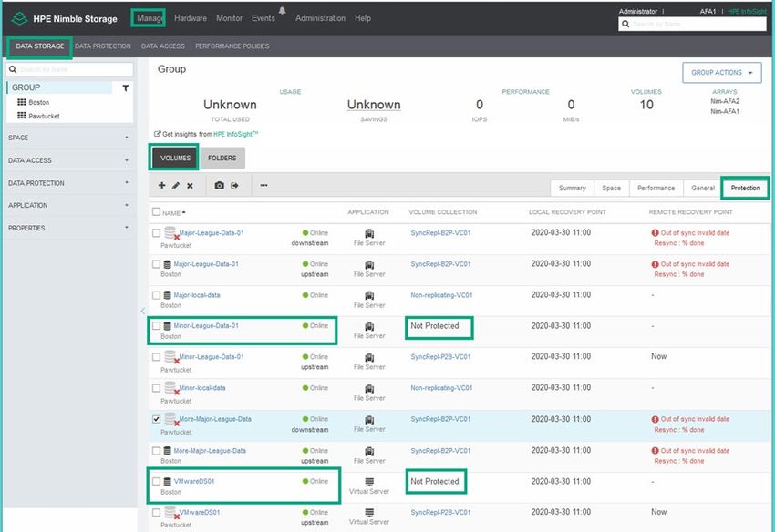Open the more actions ellipsis icon
Viewport: 775px width, 532px height.
(x=263, y=185)
